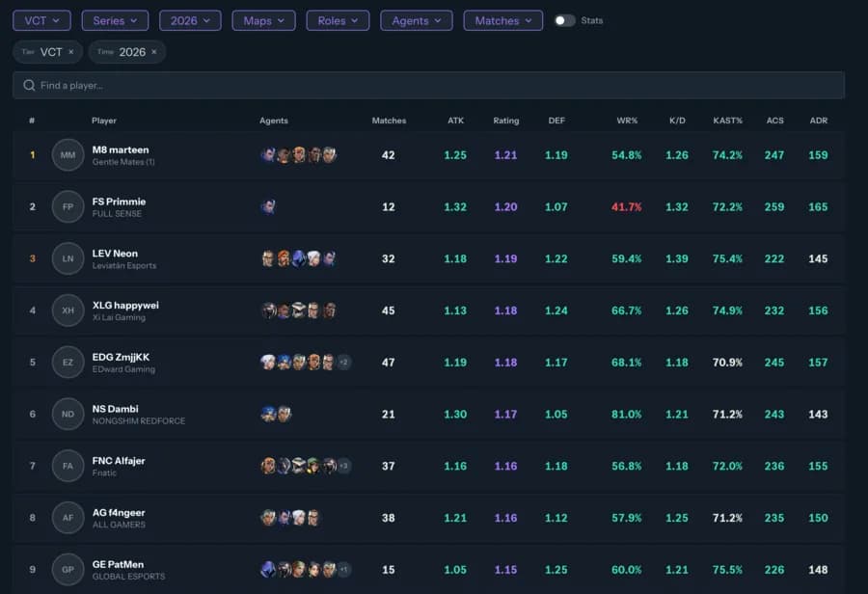Sort by the Agents column header
The width and height of the screenshot is (868, 594).
tap(274, 121)
